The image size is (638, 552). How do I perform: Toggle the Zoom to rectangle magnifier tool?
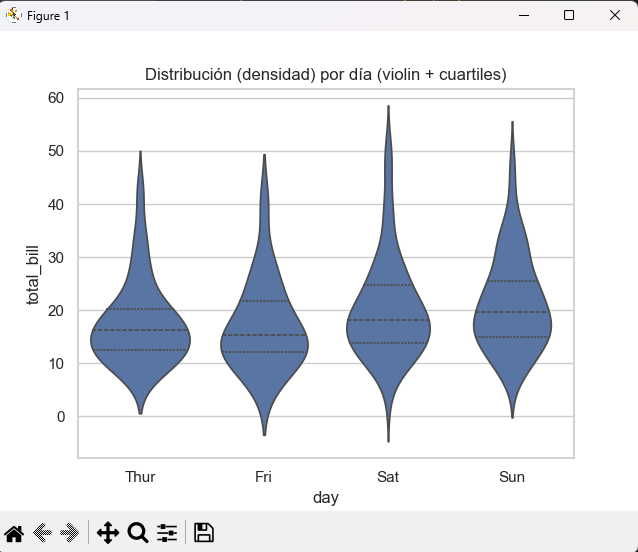(x=138, y=533)
